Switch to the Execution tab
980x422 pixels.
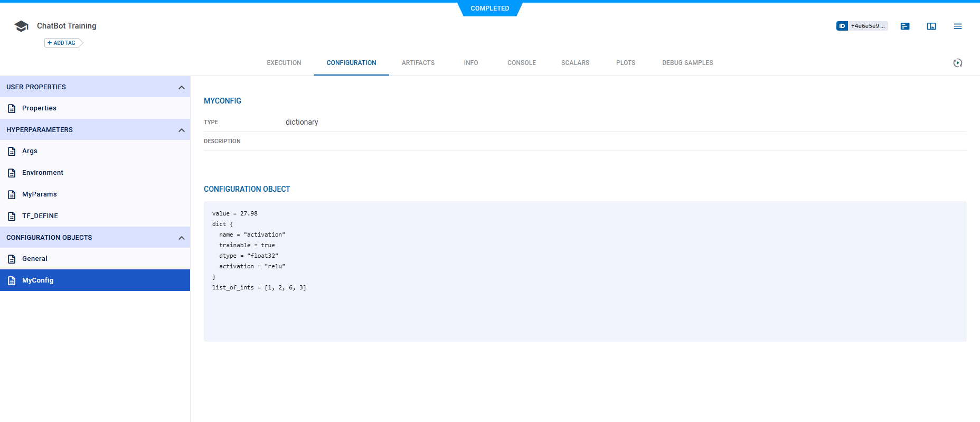(284, 63)
